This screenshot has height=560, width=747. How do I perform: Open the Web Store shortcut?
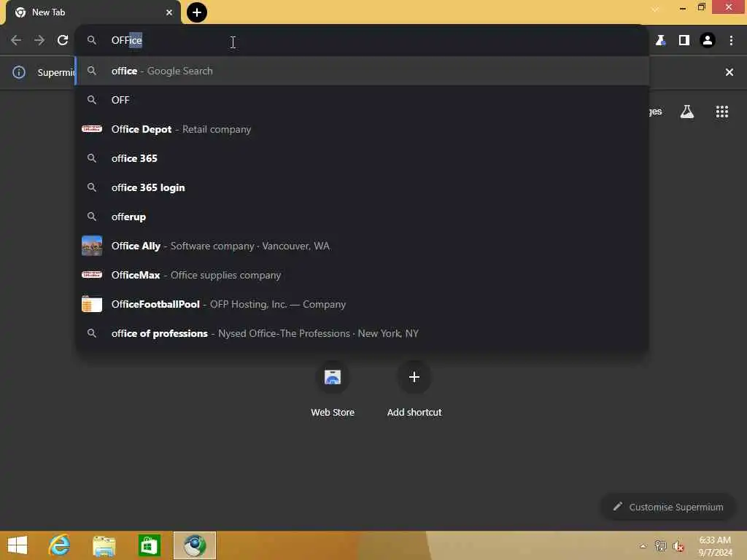pyautogui.click(x=333, y=389)
